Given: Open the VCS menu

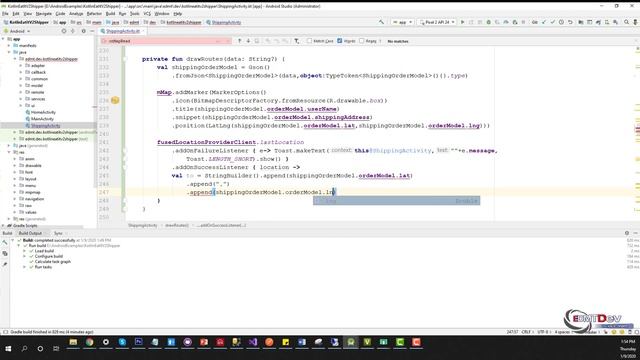Looking at the screenshot, I should [147, 13].
